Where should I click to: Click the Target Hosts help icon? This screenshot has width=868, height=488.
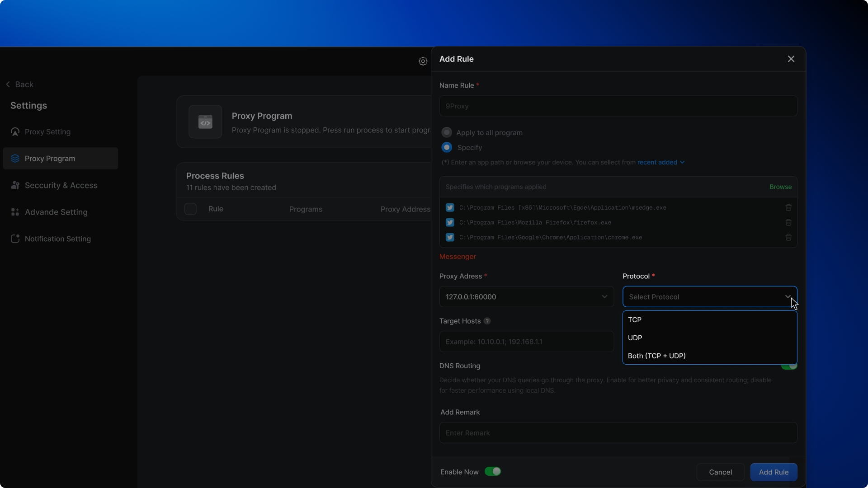(x=487, y=321)
